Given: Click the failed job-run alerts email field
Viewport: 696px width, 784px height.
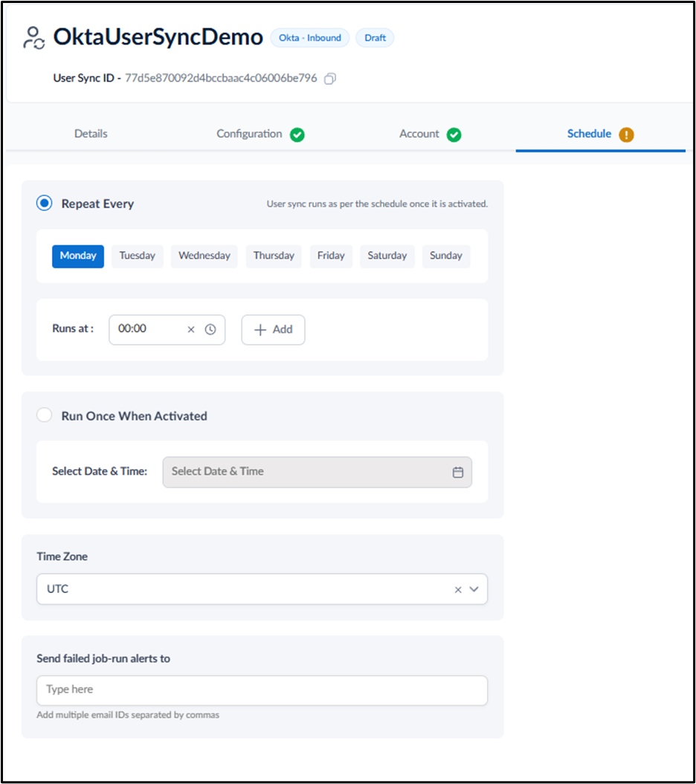Looking at the screenshot, I should tap(262, 690).
